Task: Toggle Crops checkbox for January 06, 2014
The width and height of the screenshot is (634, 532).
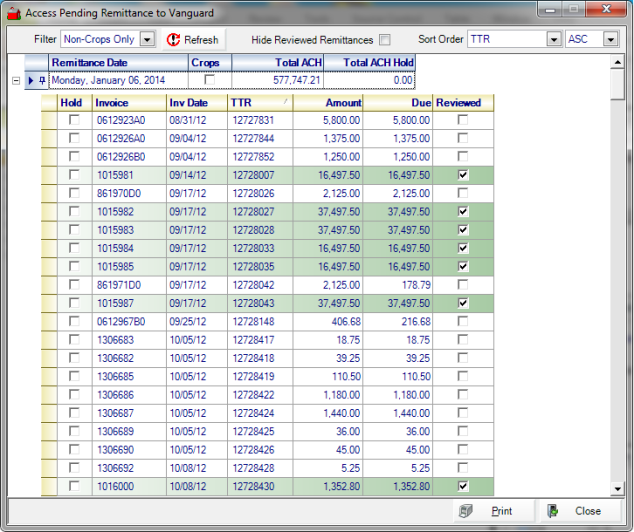Action: click(209, 80)
